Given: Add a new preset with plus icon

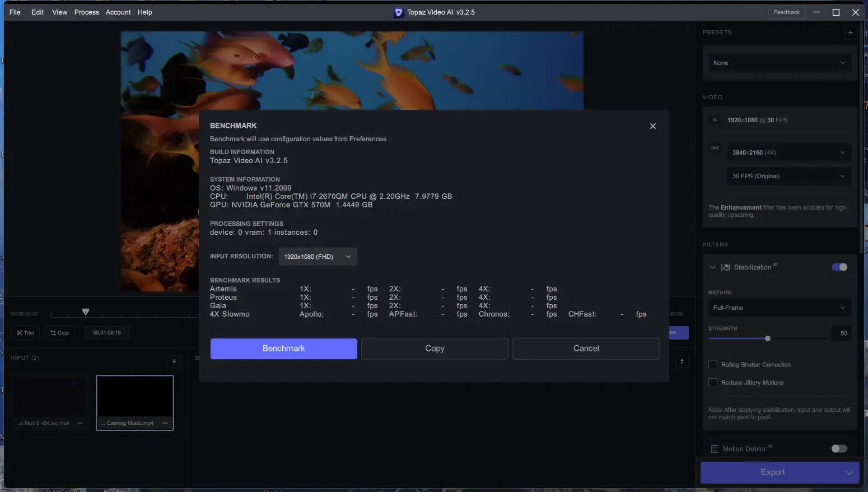Looking at the screenshot, I should pos(851,33).
